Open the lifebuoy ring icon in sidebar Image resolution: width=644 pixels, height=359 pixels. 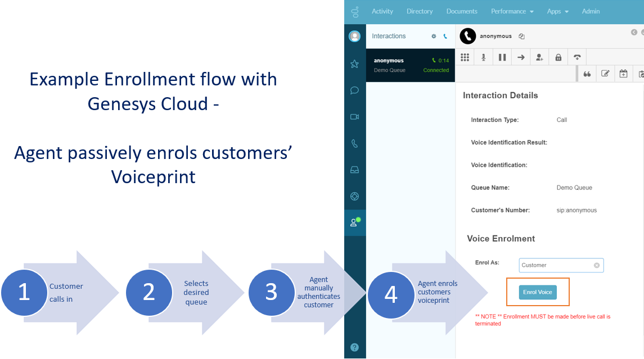click(x=354, y=197)
